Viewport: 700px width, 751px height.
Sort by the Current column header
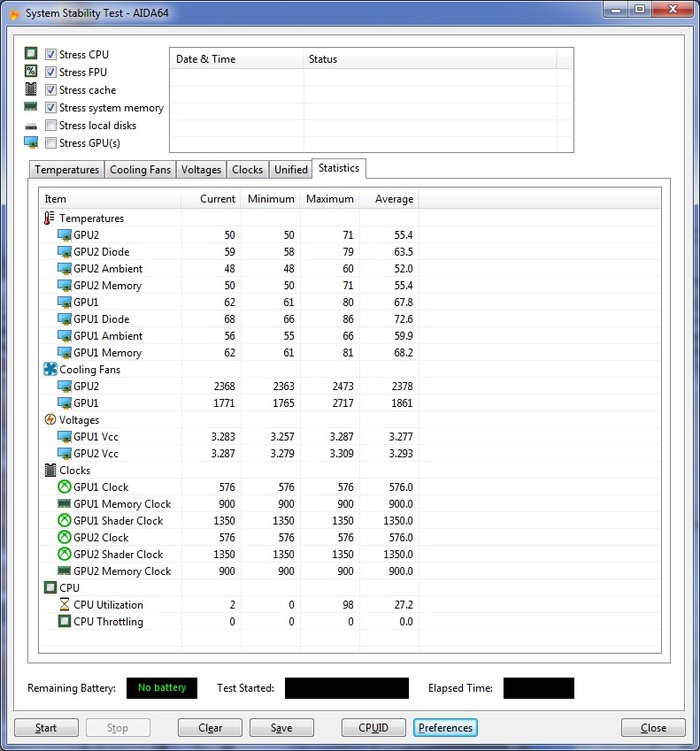(x=211, y=199)
